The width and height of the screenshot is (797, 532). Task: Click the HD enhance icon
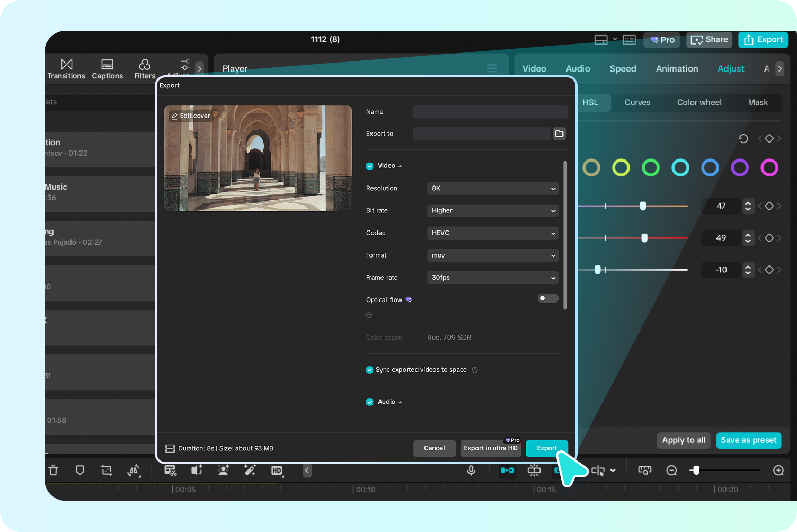point(277,471)
